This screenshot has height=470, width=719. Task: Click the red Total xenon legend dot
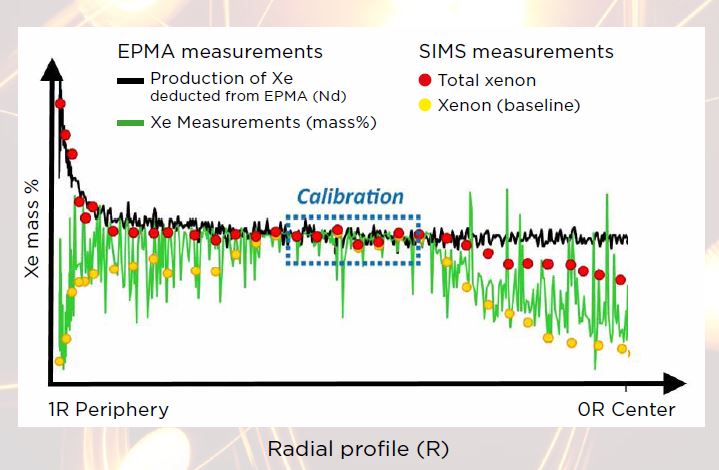tap(426, 79)
